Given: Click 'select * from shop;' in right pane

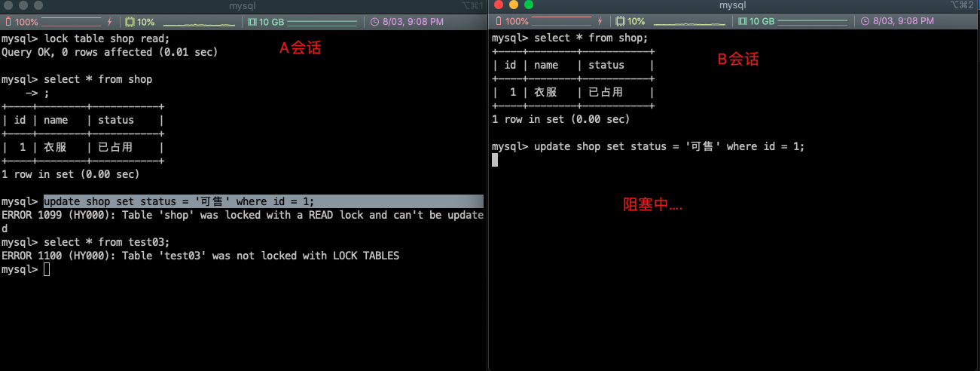Looking at the screenshot, I should (591, 38).
